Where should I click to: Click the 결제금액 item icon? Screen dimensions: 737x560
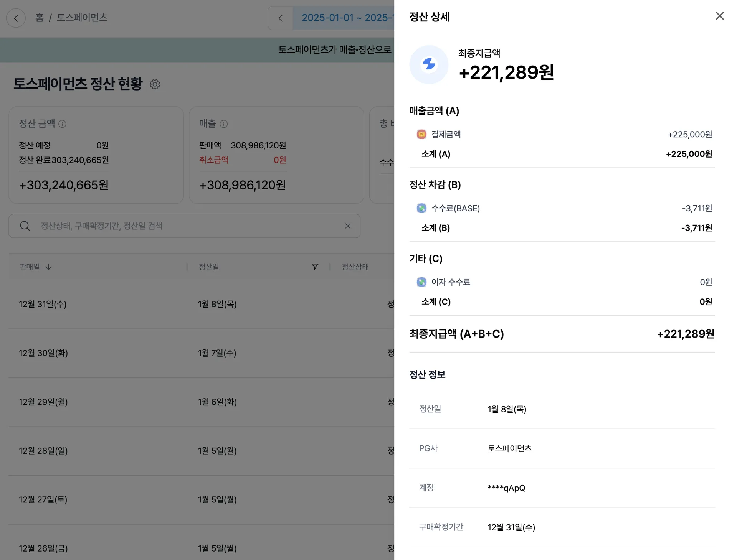[x=421, y=134]
